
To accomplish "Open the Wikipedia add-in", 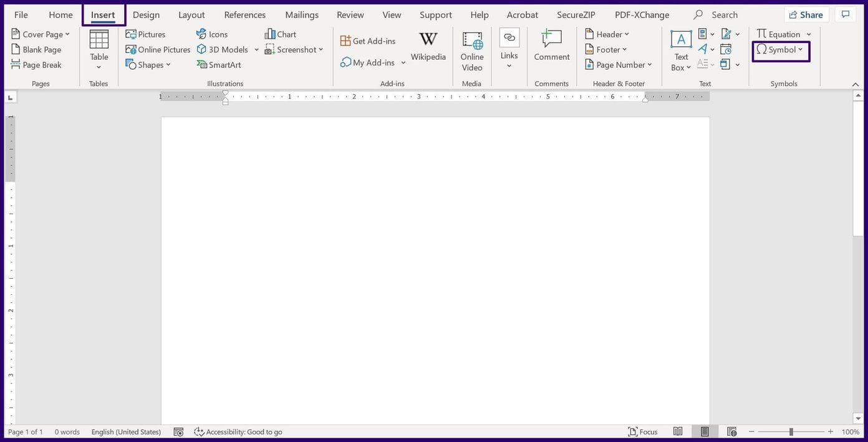I will (428, 47).
